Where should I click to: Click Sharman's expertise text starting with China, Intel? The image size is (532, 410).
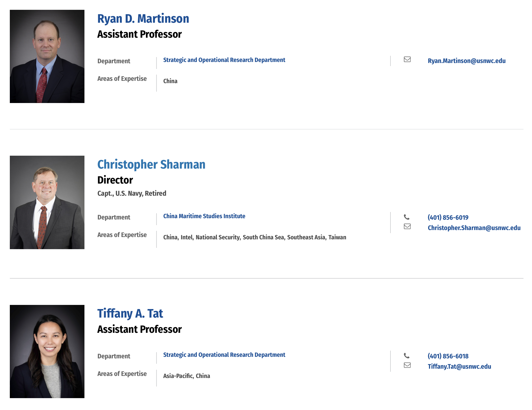point(255,237)
